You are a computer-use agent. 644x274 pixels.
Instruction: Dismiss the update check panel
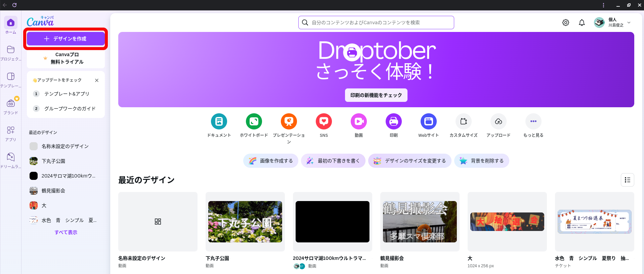(x=97, y=80)
